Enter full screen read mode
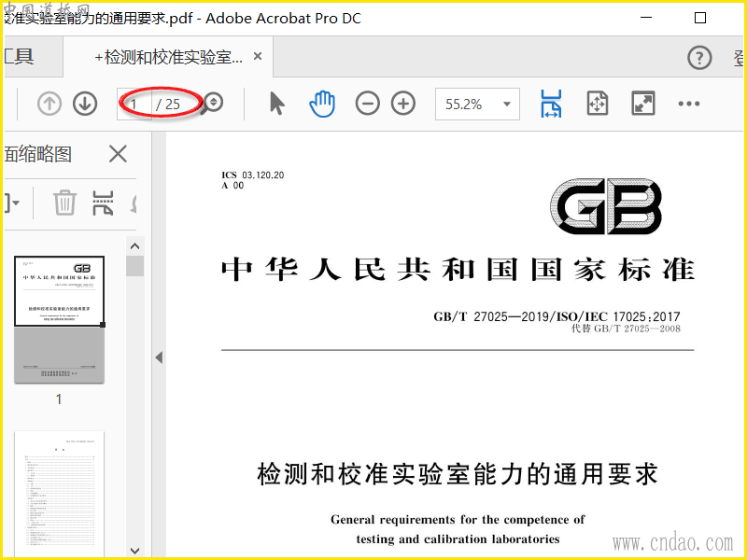Viewport: 747px width, 560px height. [643, 104]
